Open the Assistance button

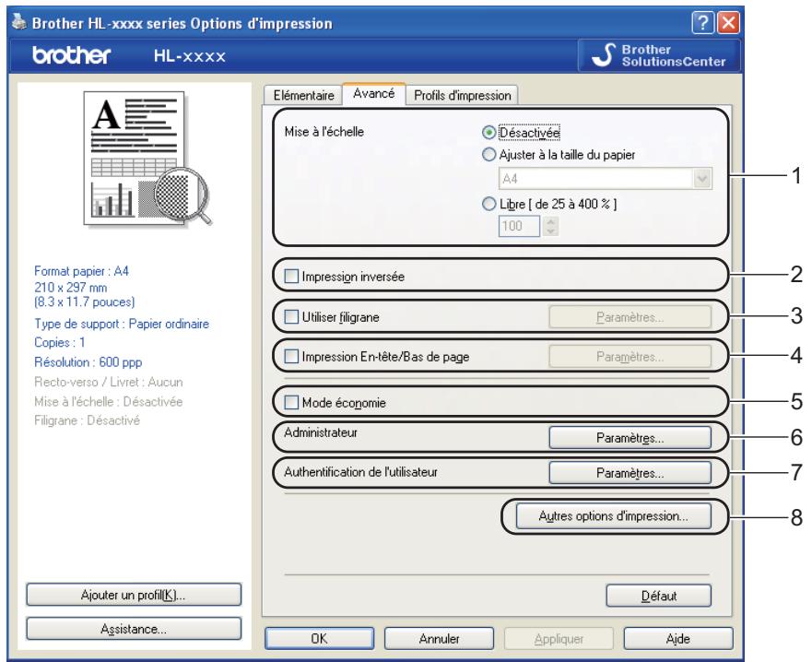click(134, 629)
